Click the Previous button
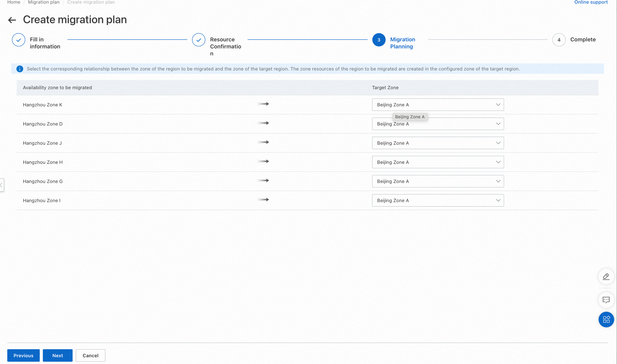The height and width of the screenshot is (364, 617). pos(23,355)
